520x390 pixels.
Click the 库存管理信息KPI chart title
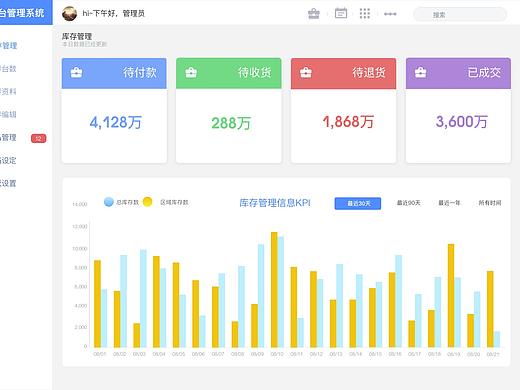pyautogui.click(x=275, y=203)
